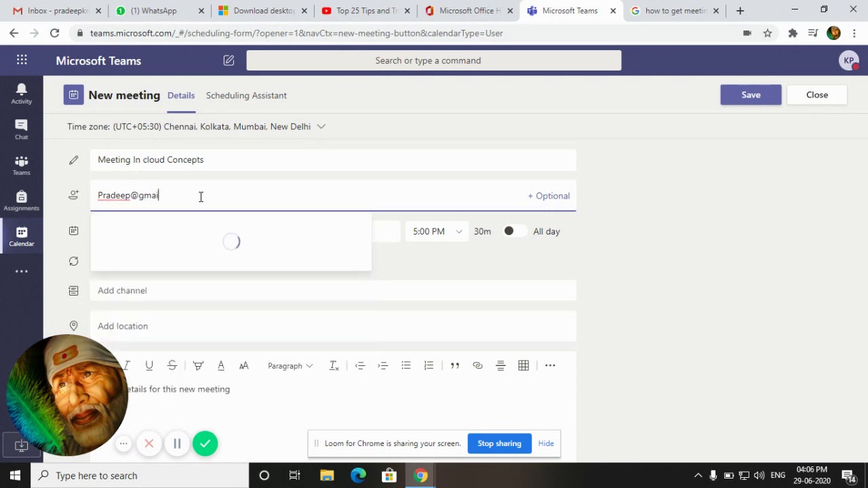The height and width of the screenshot is (488, 868).
Task: Switch to Scheduling Assistant tab
Action: (246, 96)
